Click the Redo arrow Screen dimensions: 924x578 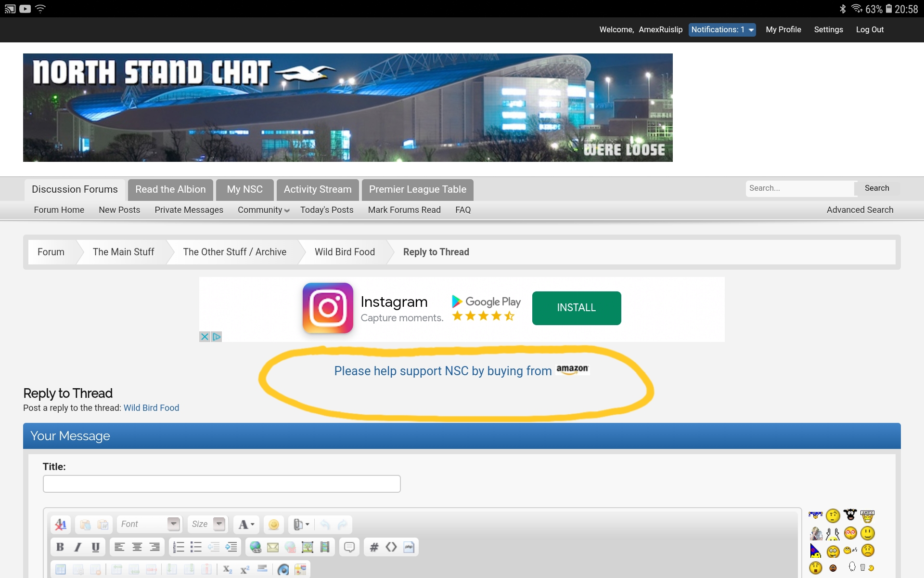point(342,525)
